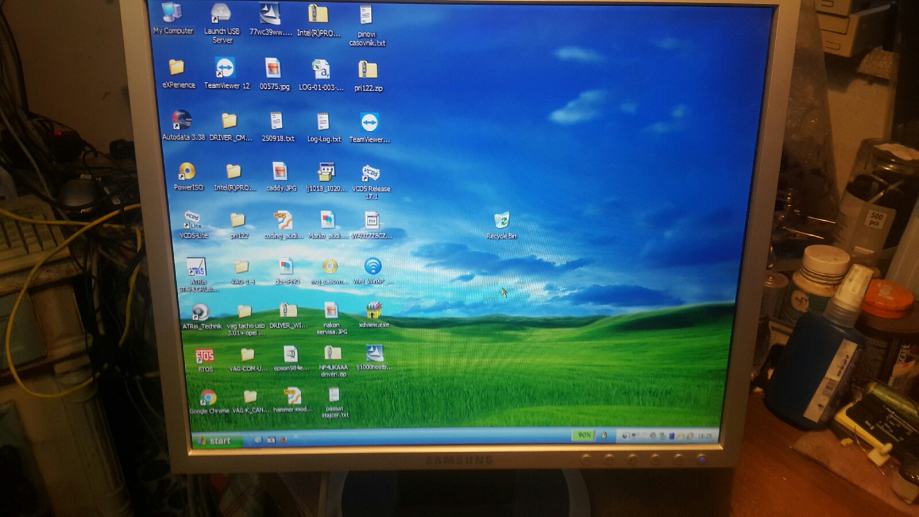Viewport: 919px width, 517px height.
Task: Open pinovi casovnik.txt file
Action: pos(366,25)
